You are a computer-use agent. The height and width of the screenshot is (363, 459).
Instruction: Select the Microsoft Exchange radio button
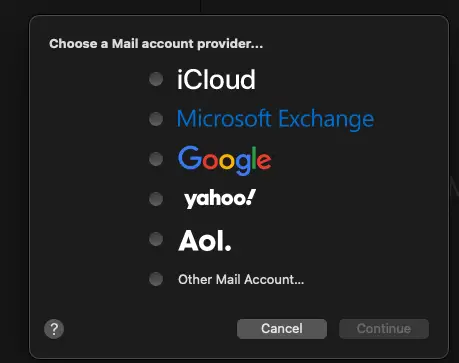pos(156,119)
